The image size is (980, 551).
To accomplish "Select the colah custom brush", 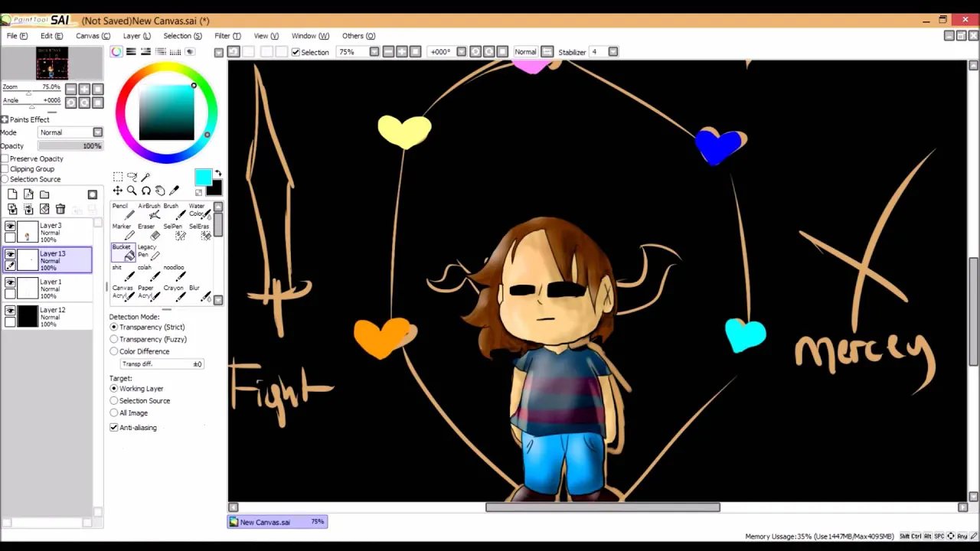I will pyautogui.click(x=149, y=272).
